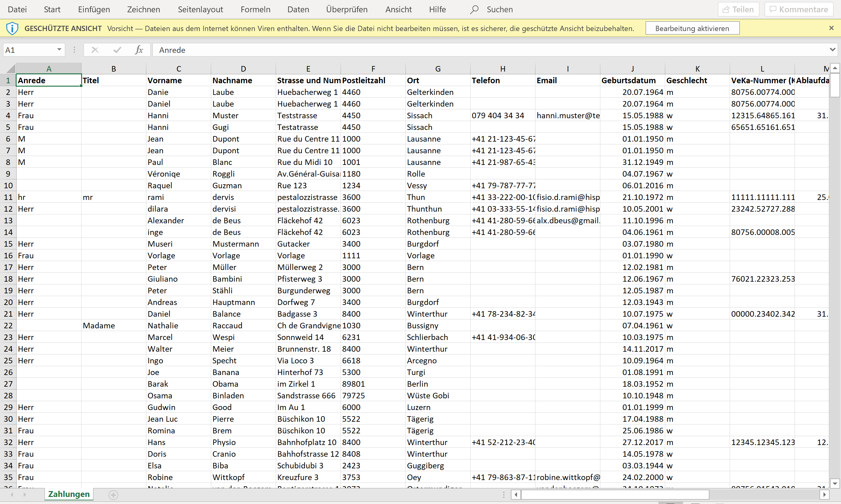Viewport: 841px width, 504px height.
Task: Click the Suchen magnifier search icon
Action: pos(474,10)
